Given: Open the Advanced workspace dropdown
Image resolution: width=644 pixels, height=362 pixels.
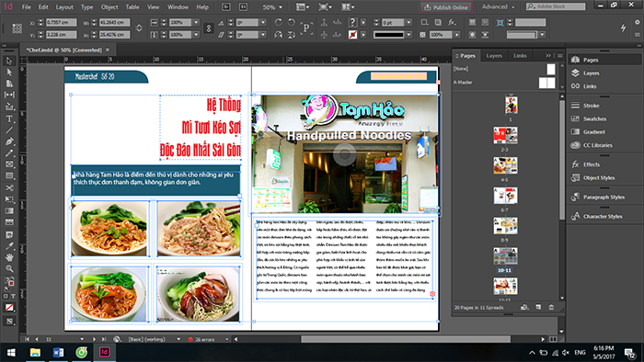Looking at the screenshot, I should tap(499, 7).
